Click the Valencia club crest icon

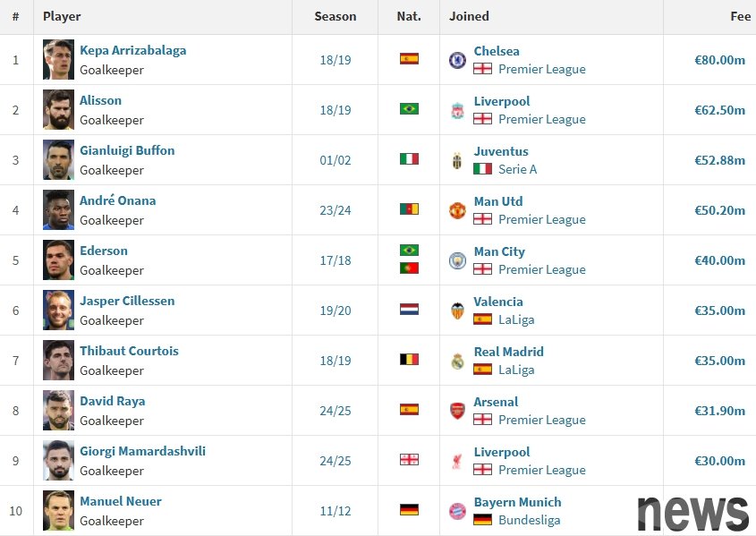point(457,311)
